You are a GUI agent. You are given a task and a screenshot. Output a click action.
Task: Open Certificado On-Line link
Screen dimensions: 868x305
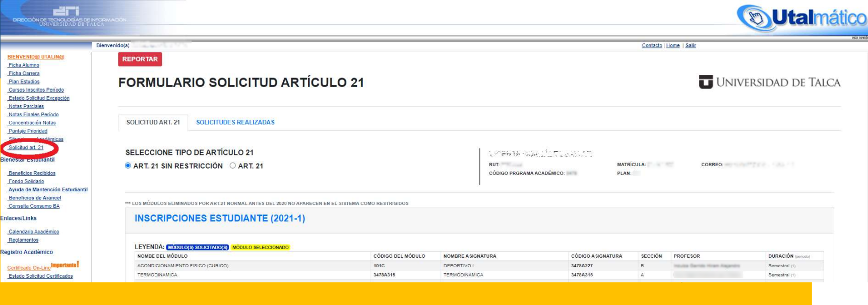pyautogui.click(x=29, y=268)
